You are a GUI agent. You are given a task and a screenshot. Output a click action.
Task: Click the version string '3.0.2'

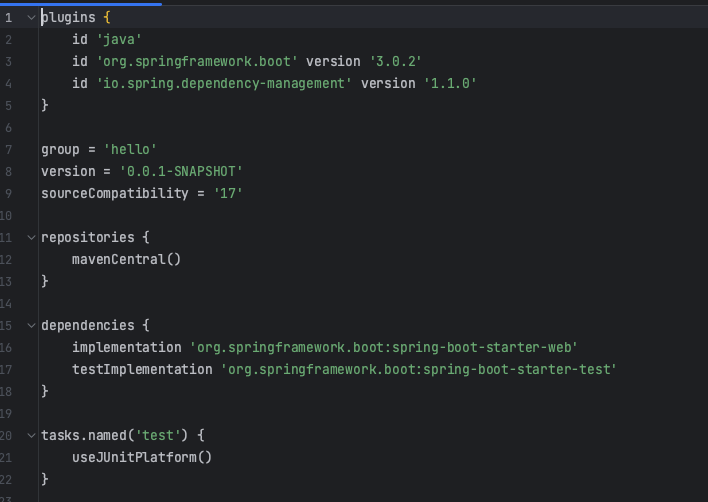tap(396, 61)
